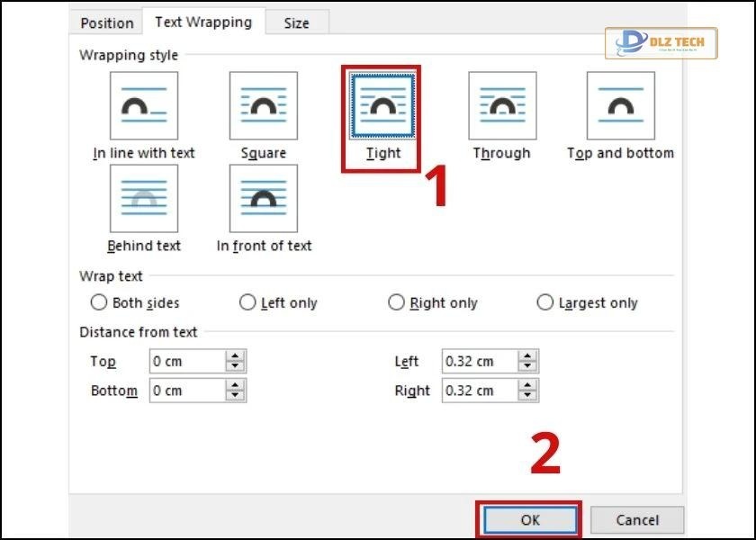The height and width of the screenshot is (540, 756).
Task: Choose the Square wrapping style icon
Action: click(x=263, y=106)
